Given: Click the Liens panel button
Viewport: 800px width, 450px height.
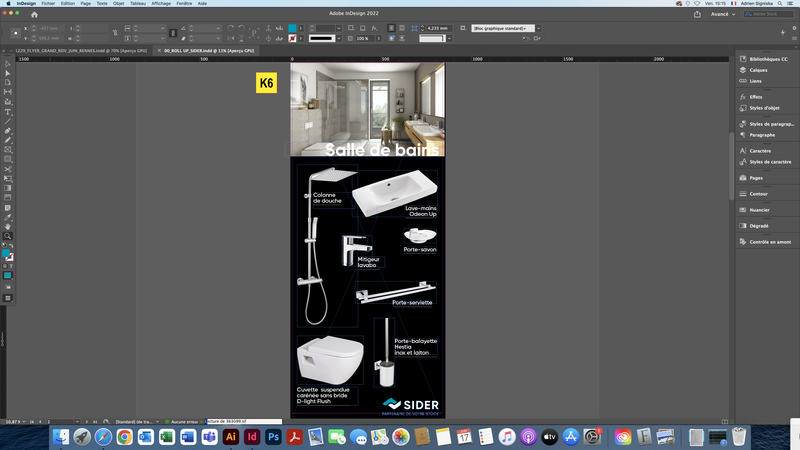Looking at the screenshot, I should (755, 81).
